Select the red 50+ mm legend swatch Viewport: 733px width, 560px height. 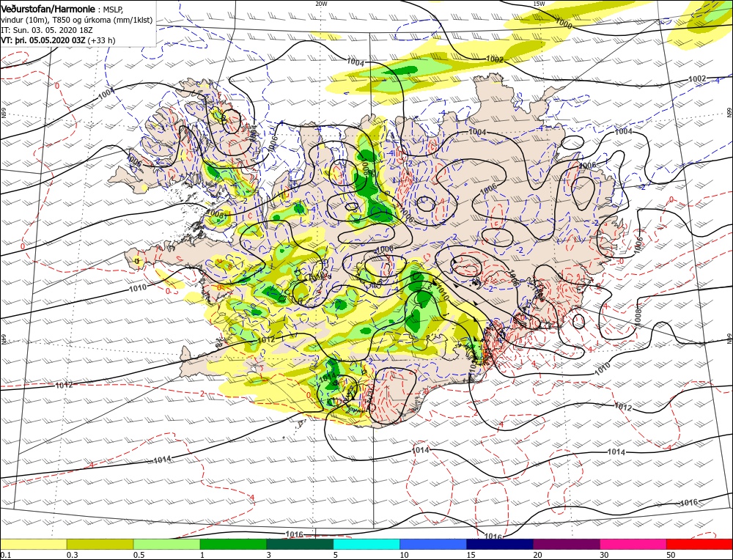(700, 544)
